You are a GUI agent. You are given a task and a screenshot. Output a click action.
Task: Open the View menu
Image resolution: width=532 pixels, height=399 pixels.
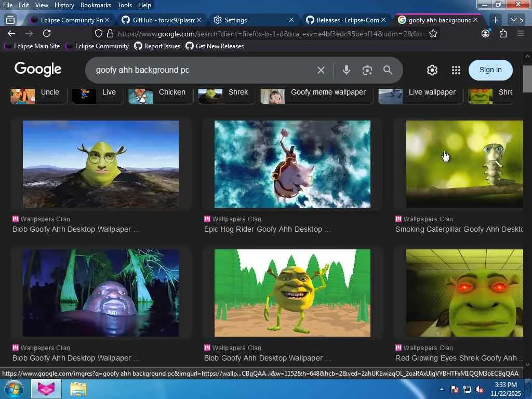tap(42, 5)
